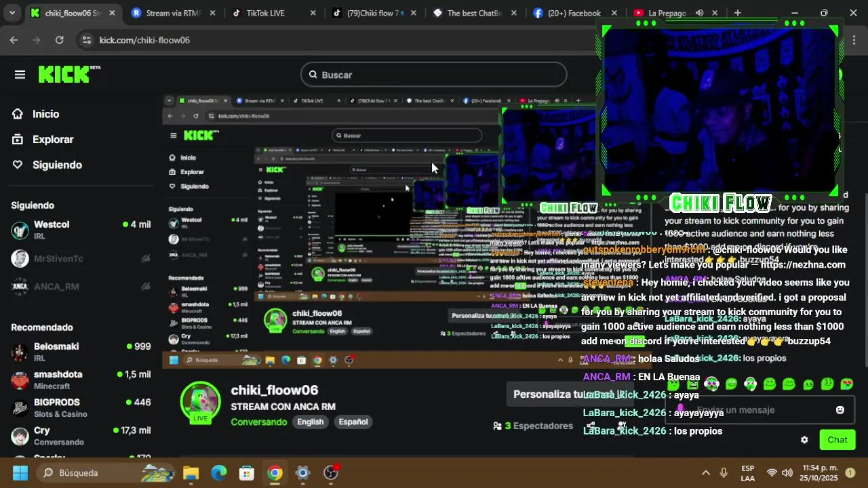Viewport: 868px width, 488px height.
Task: Go to Explorar page
Action: (53, 139)
